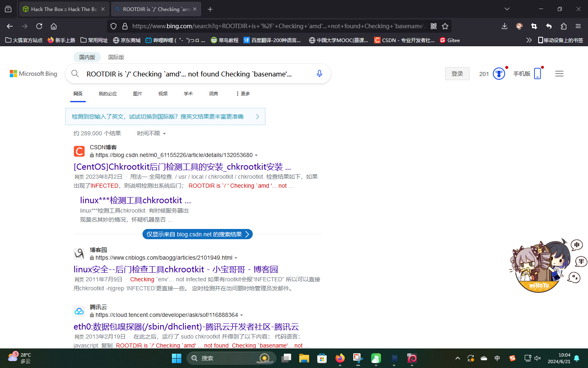Click the tracking protection shield icon
The width and height of the screenshot is (588, 368).
coord(114,26)
